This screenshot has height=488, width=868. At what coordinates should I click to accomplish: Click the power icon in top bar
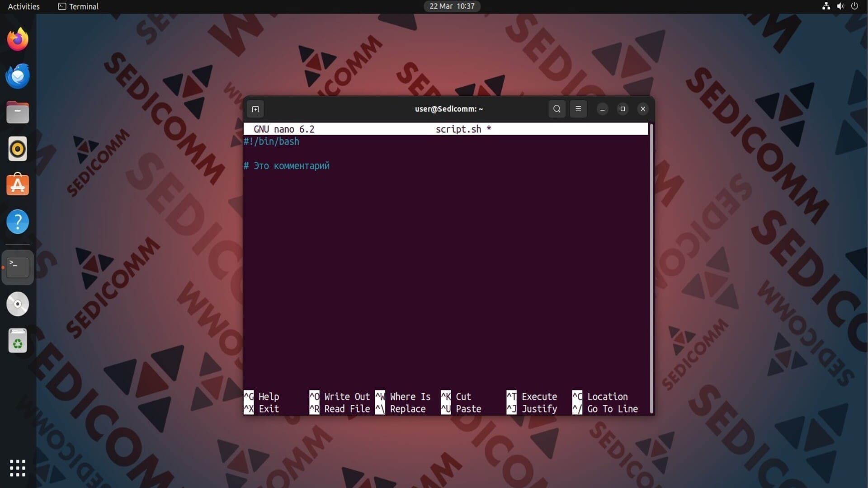[854, 6]
